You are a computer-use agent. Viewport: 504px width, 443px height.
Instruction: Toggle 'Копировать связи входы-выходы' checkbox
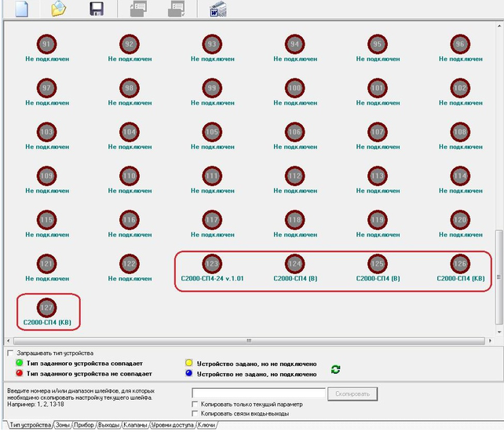click(x=195, y=413)
